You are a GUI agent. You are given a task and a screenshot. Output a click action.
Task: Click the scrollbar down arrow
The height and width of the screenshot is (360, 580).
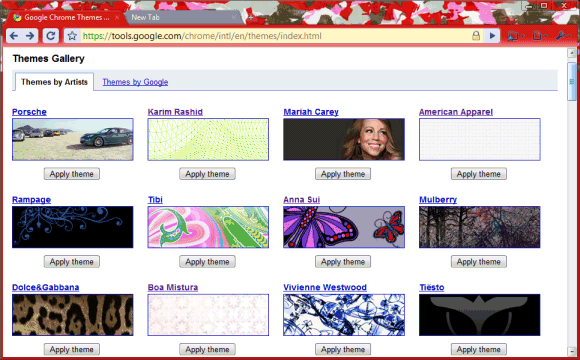click(x=572, y=351)
